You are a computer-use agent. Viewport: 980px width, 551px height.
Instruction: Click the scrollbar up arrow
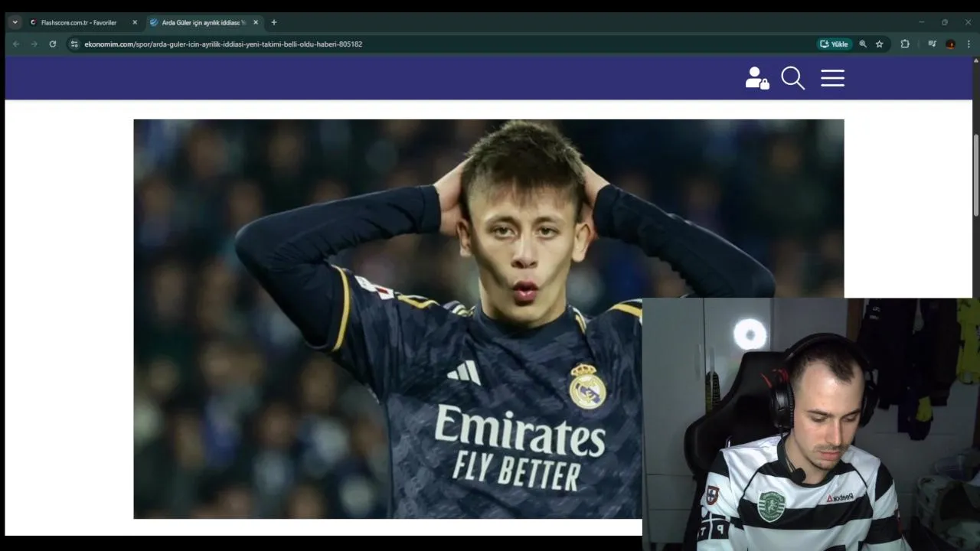(975, 60)
